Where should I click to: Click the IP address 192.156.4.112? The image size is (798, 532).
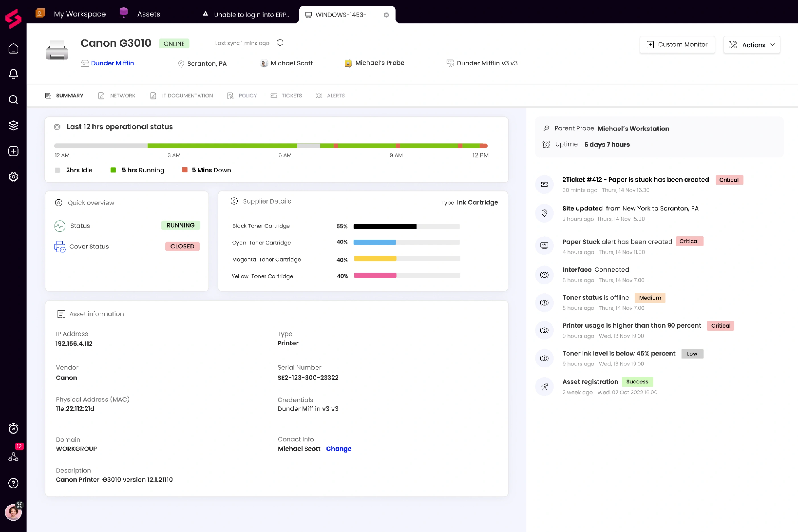click(74, 343)
